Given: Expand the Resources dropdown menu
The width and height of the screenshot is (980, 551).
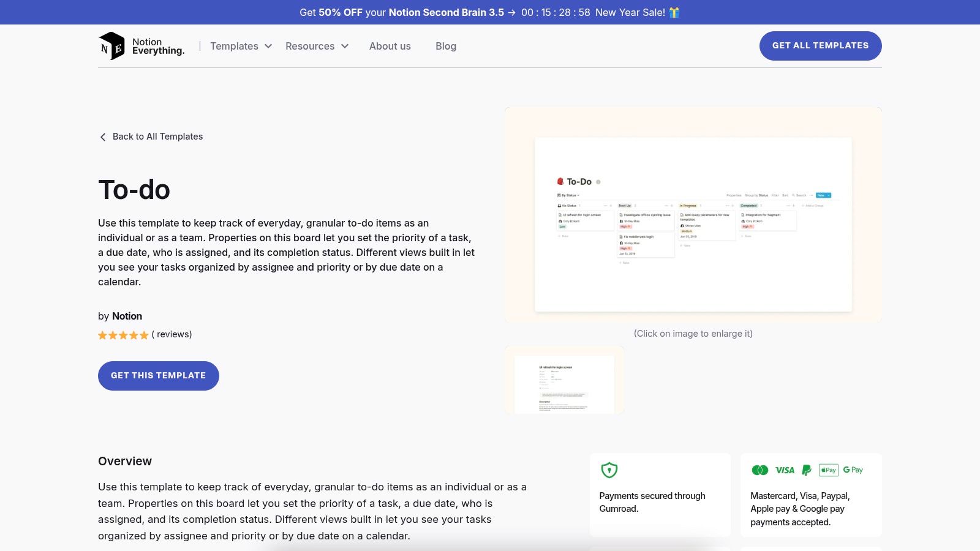Looking at the screenshot, I should [317, 46].
